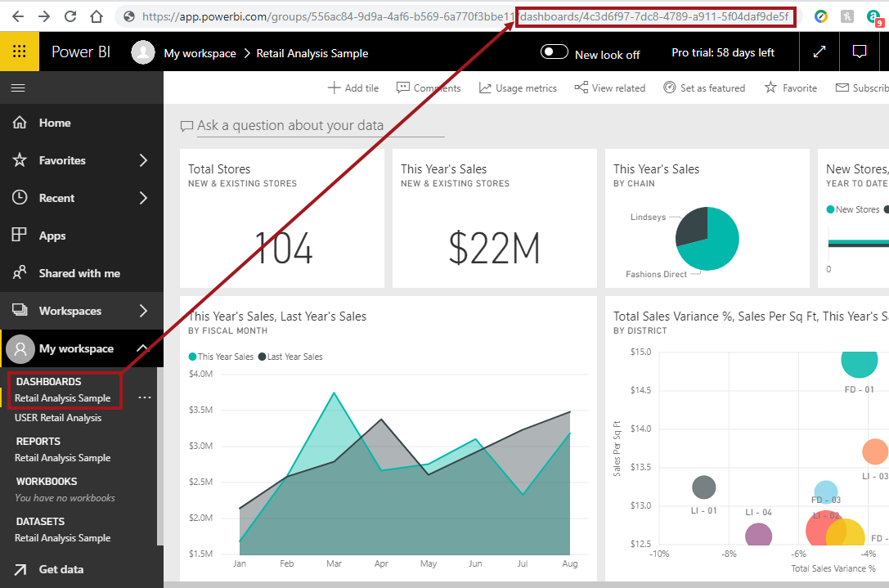This screenshot has height=588, width=889.
Task: Open more options ellipsis for Retail Analysis Sample
Action: pyautogui.click(x=145, y=397)
